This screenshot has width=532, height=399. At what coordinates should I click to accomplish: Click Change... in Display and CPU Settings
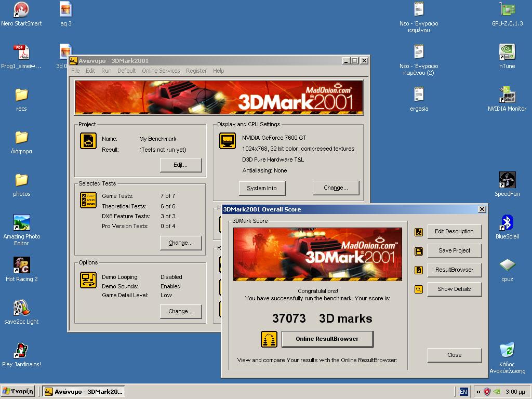336,188
